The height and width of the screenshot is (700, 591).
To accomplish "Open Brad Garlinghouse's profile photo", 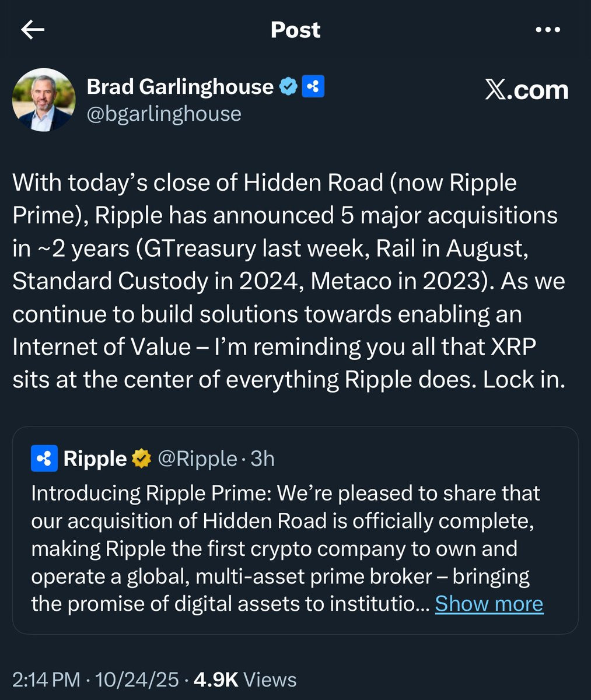I will click(44, 100).
